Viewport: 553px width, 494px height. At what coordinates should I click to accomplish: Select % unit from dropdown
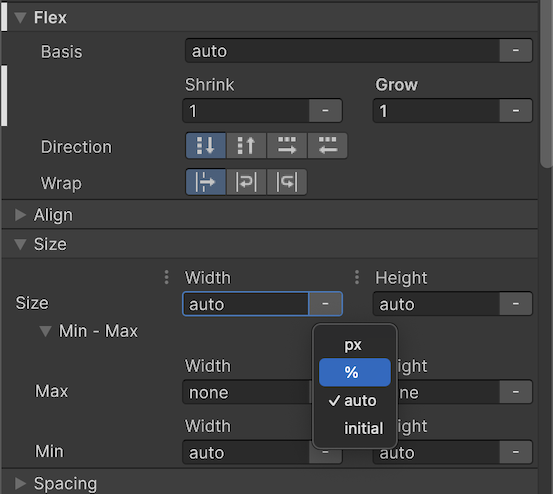(x=355, y=372)
